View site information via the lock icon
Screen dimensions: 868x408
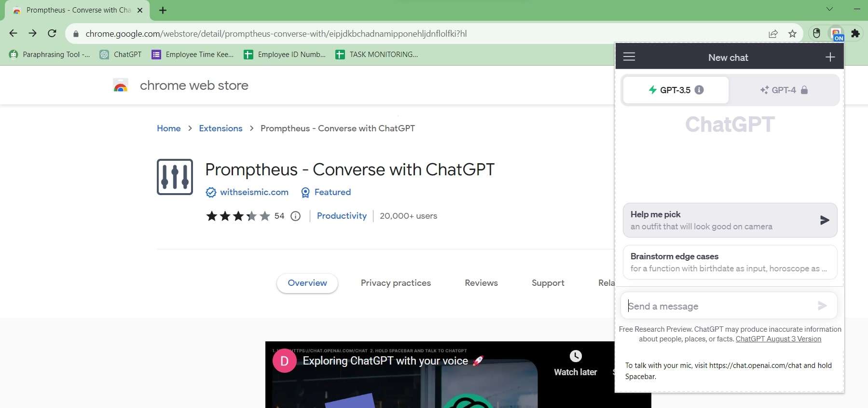click(x=75, y=34)
